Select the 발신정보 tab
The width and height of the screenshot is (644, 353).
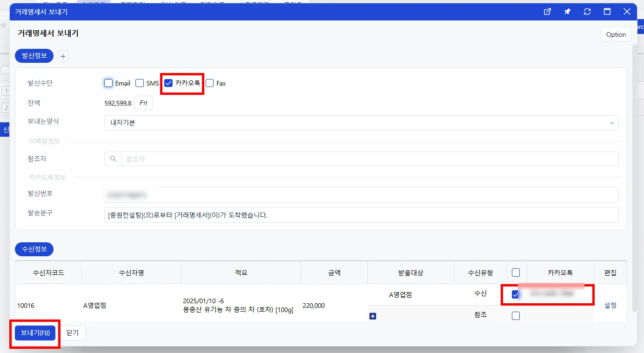click(x=34, y=56)
